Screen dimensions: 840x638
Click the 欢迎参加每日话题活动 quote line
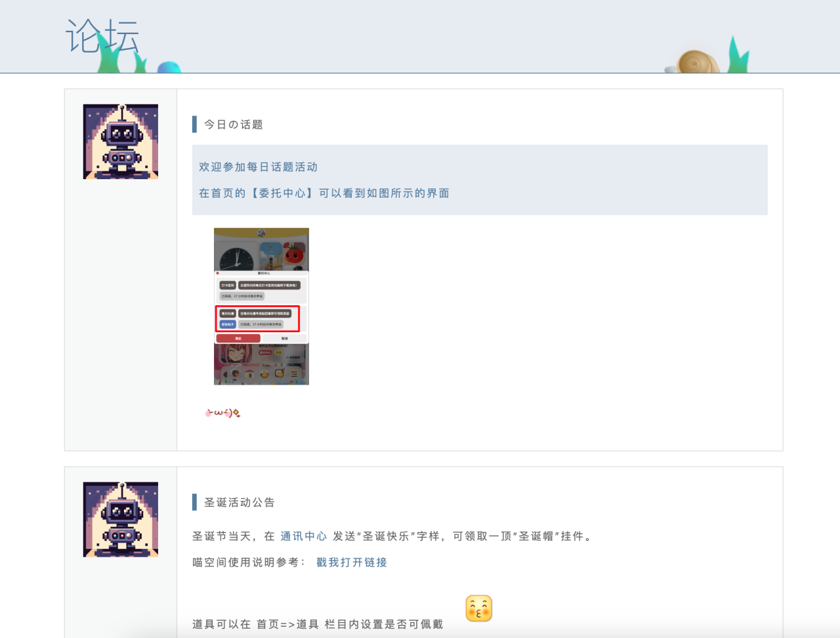click(258, 167)
